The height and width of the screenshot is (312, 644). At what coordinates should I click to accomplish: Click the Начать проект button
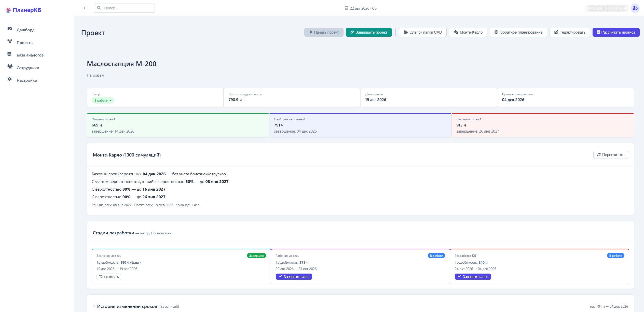pyautogui.click(x=324, y=32)
